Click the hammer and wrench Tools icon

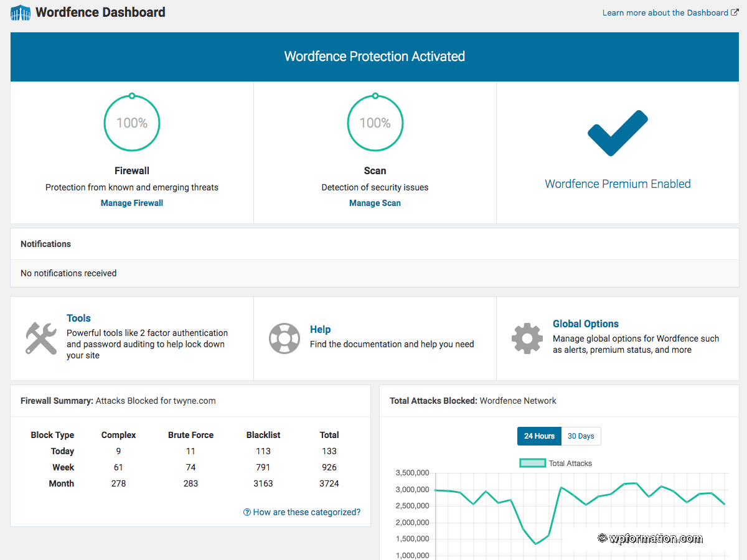click(x=41, y=338)
